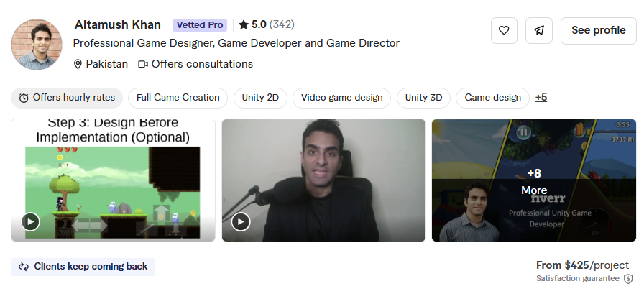
Task: Select the Unity 2D tag
Action: (x=260, y=98)
